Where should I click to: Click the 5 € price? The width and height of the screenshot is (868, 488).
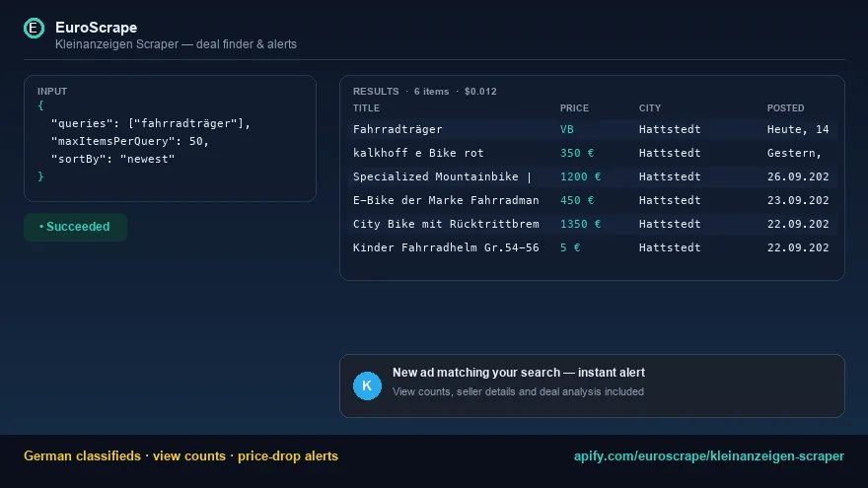(x=570, y=247)
